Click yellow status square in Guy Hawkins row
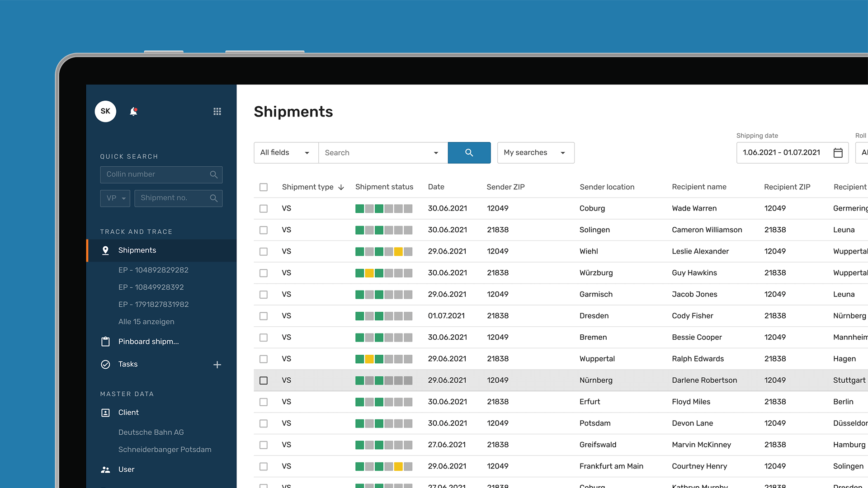Screen dimensions: 868x488 pos(369,273)
